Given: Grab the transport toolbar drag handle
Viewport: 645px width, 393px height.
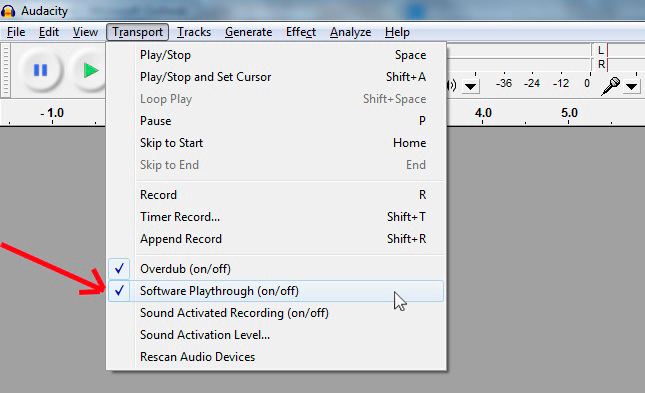Looking at the screenshot, I should [5, 70].
